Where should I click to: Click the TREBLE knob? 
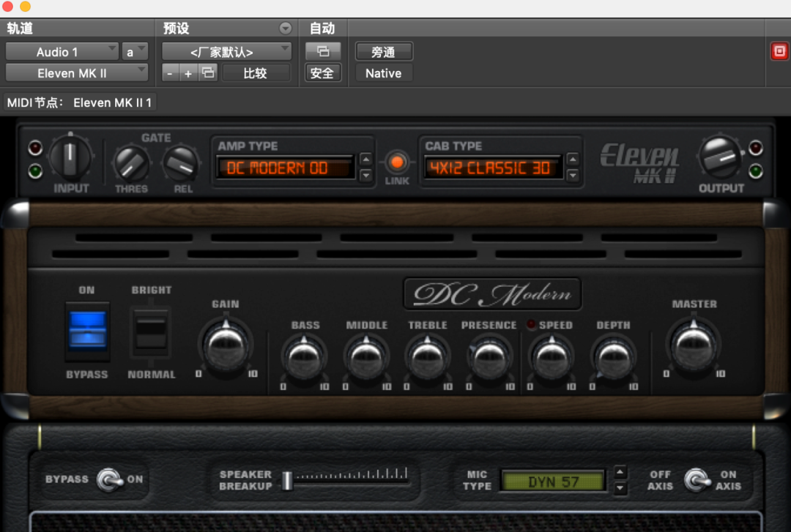(x=428, y=358)
